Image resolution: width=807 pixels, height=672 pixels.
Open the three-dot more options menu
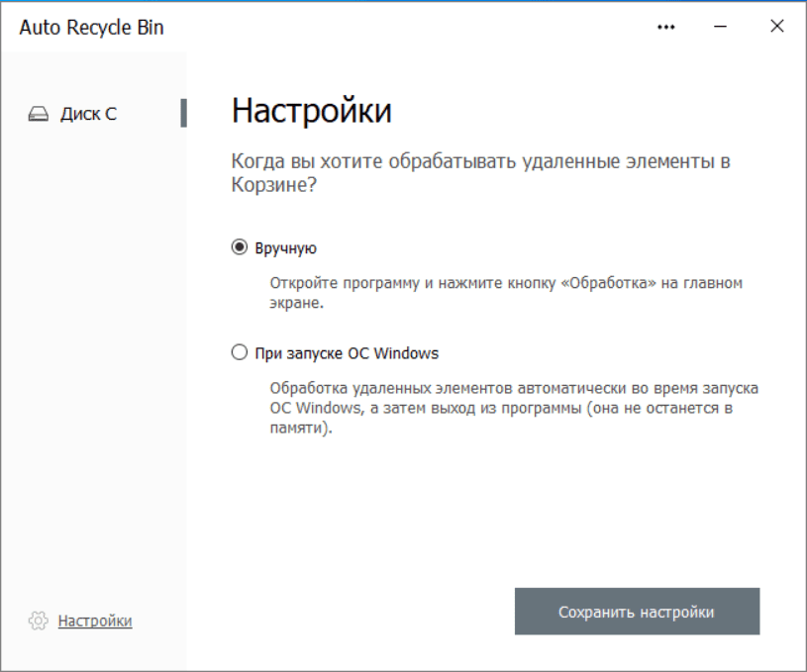coord(666,27)
